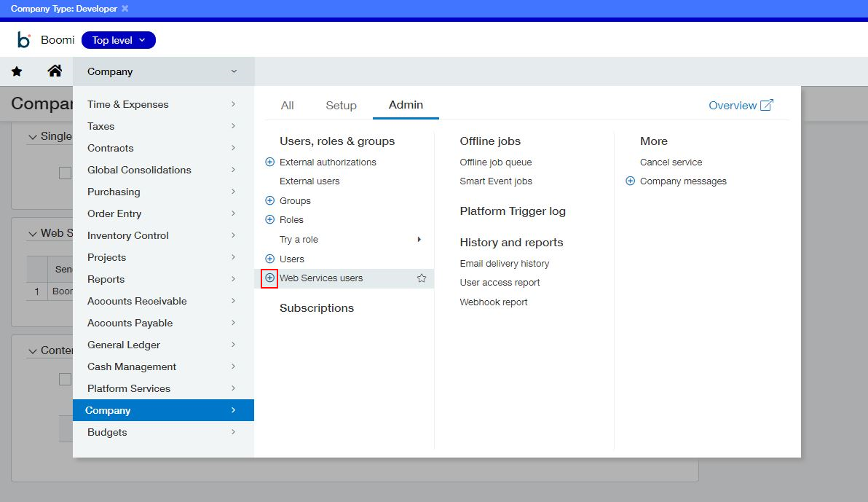Open the favorites star in the toolbar

[x=16, y=71]
